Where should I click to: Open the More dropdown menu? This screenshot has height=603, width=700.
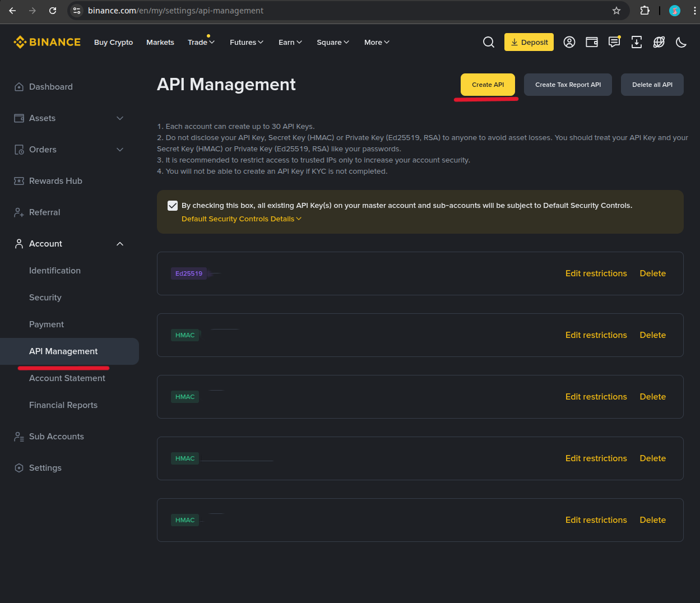click(x=377, y=42)
